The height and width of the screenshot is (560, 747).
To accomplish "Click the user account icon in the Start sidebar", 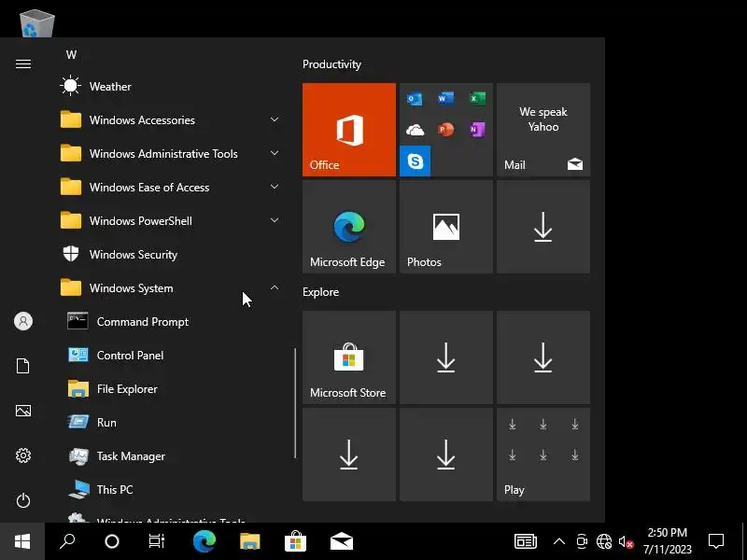I will [22, 321].
